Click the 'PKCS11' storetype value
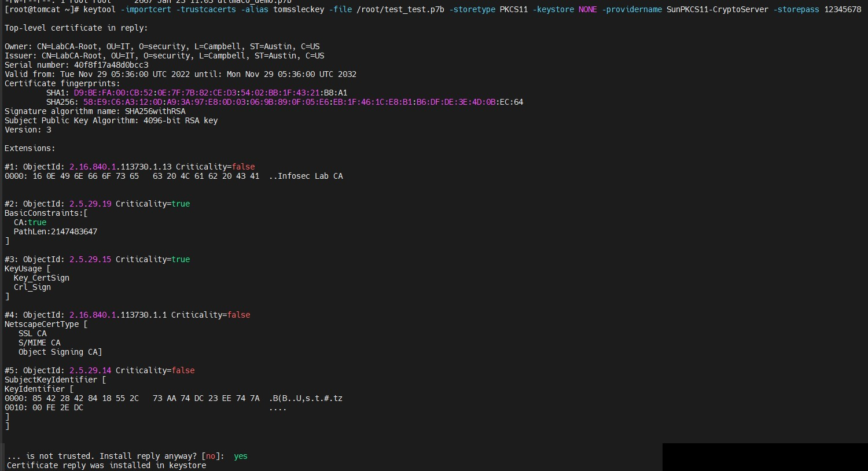 coord(514,9)
